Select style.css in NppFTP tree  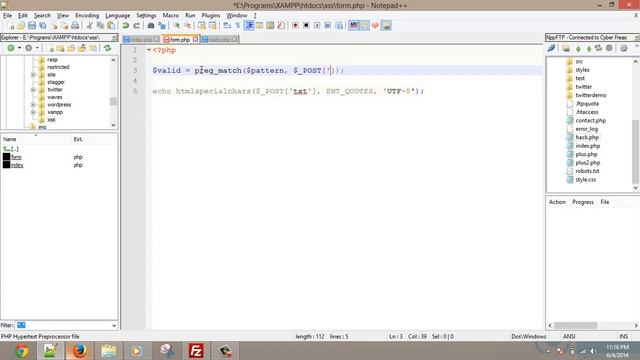(x=586, y=180)
